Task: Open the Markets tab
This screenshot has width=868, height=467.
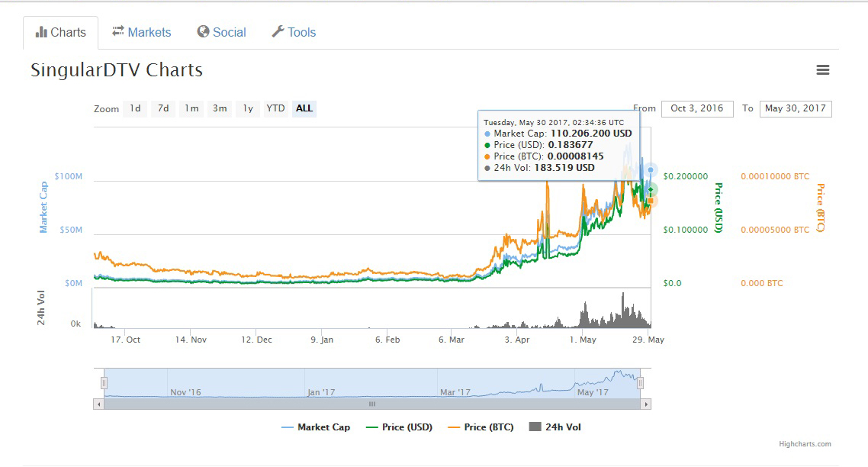Action: click(x=142, y=32)
